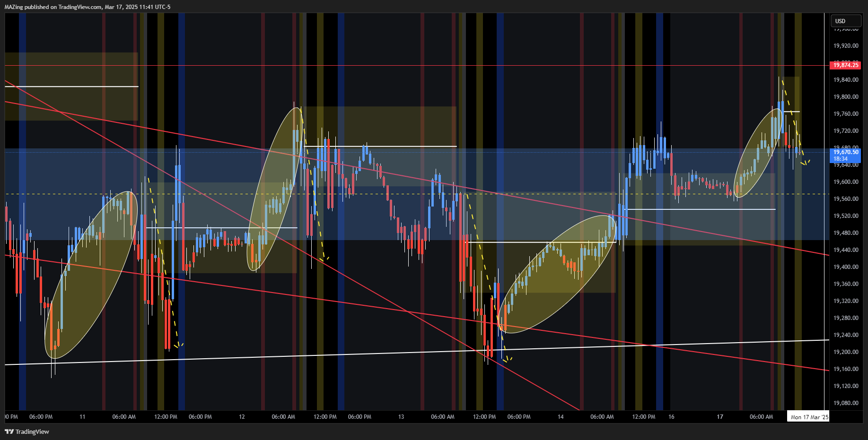The image size is (868, 440).
Task: Click day 17 on the time axis
Action: coord(720,417)
